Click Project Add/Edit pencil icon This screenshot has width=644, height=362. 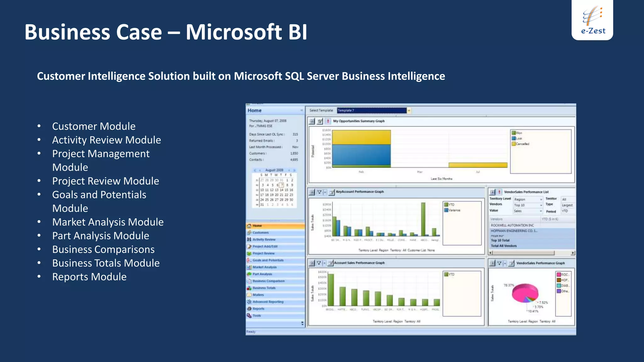pyautogui.click(x=249, y=246)
